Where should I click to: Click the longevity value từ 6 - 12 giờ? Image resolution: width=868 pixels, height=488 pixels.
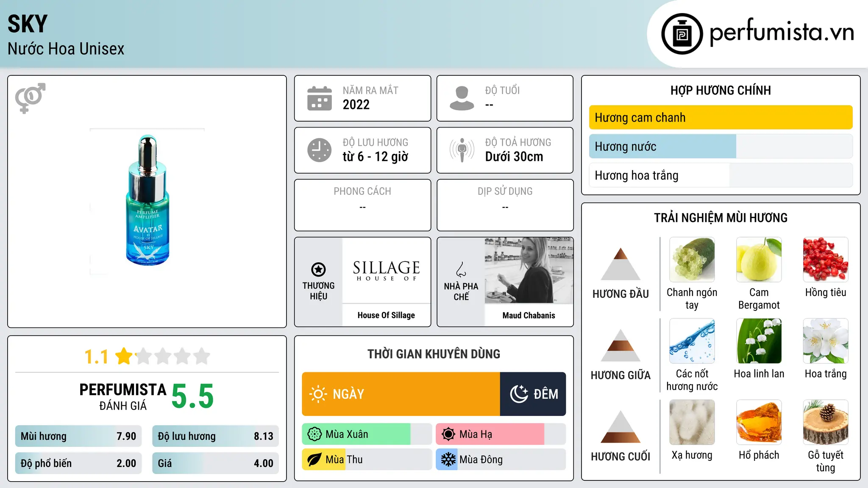pos(376,157)
